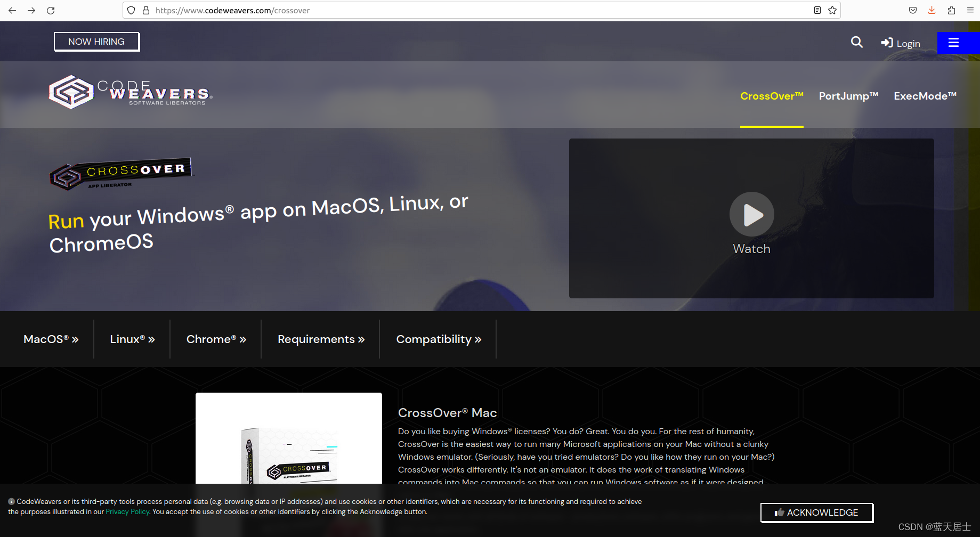Click the CrossOver® Mac heading
This screenshot has height=537, width=980.
[x=447, y=413]
